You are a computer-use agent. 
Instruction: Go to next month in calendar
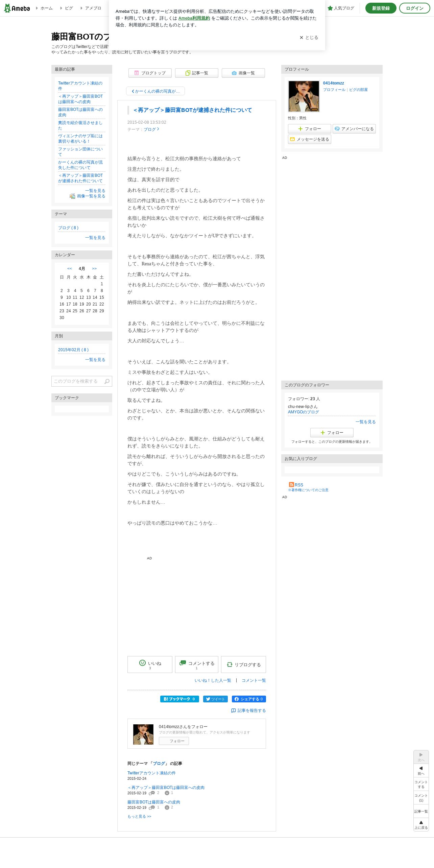(94, 269)
